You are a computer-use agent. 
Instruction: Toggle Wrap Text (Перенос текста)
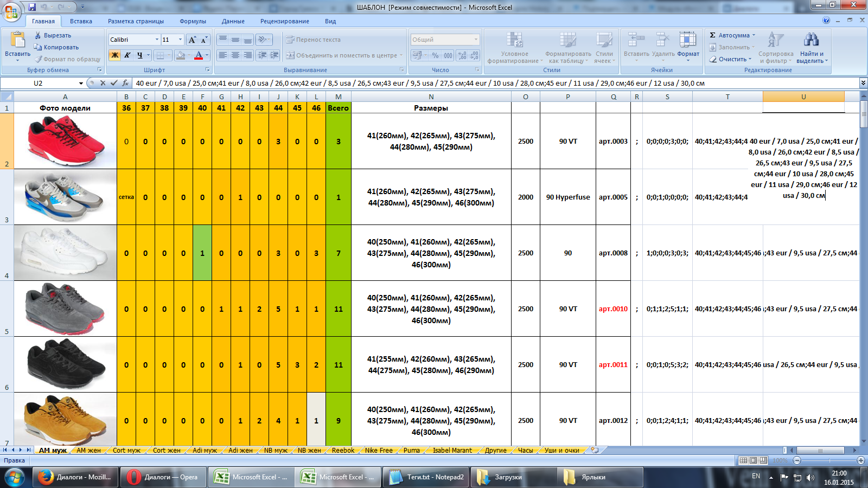click(x=314, y=40)
